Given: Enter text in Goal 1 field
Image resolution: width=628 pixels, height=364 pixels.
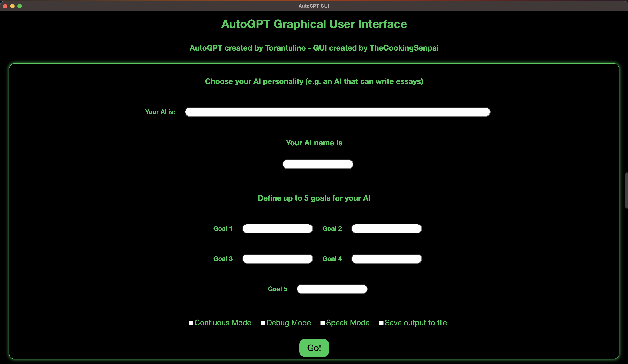Looking at the screenshot, I should click(278, 228).
